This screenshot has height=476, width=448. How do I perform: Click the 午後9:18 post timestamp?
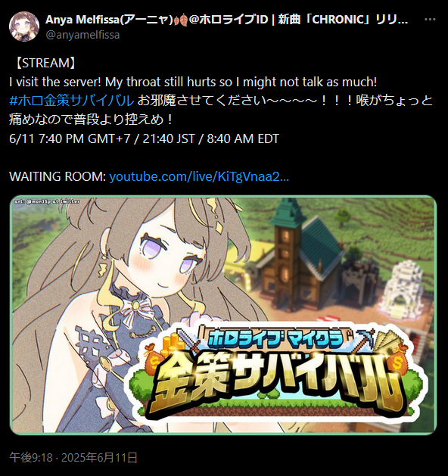[x=31, y=457]
